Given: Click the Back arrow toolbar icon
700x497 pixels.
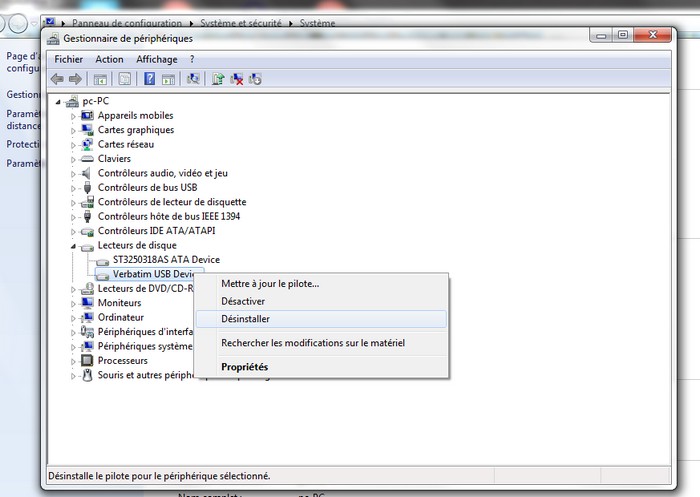Looking at the screenshot, I should 58,79.
